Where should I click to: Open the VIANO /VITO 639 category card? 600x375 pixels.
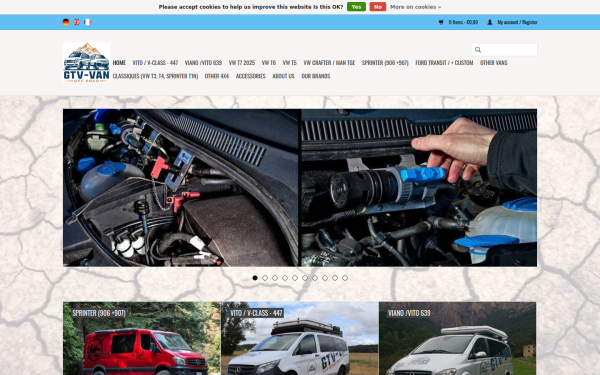[x=458, y=339]
